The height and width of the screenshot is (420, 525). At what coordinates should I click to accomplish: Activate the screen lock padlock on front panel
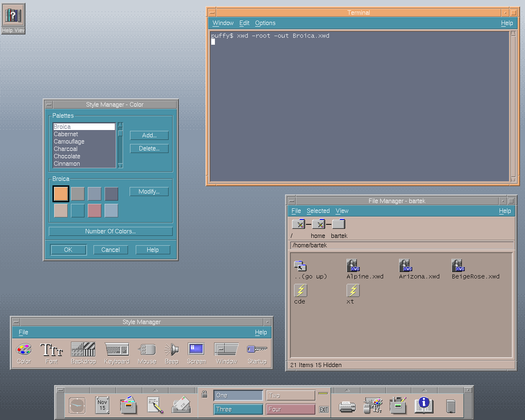[204, 395]
